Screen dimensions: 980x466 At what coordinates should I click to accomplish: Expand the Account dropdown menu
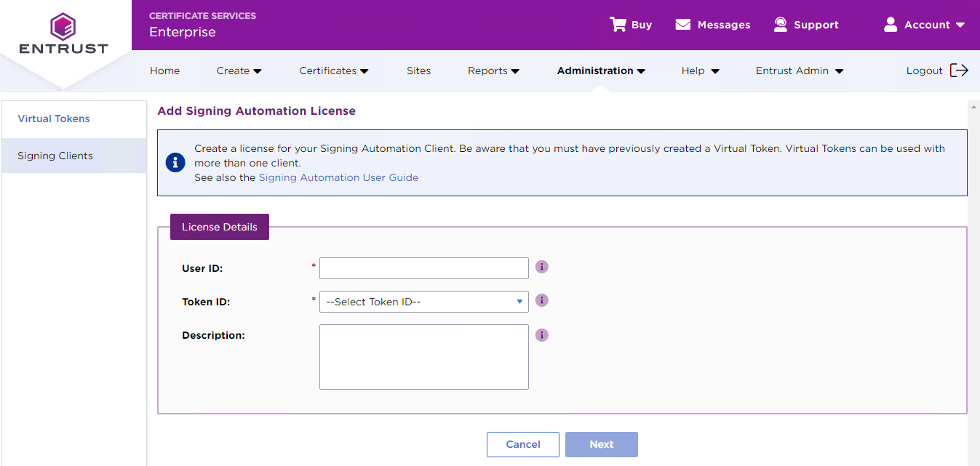[925, 25]
